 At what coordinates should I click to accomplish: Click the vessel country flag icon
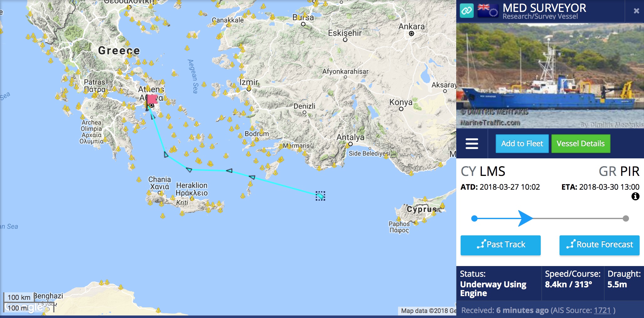(x=488, y=10)
